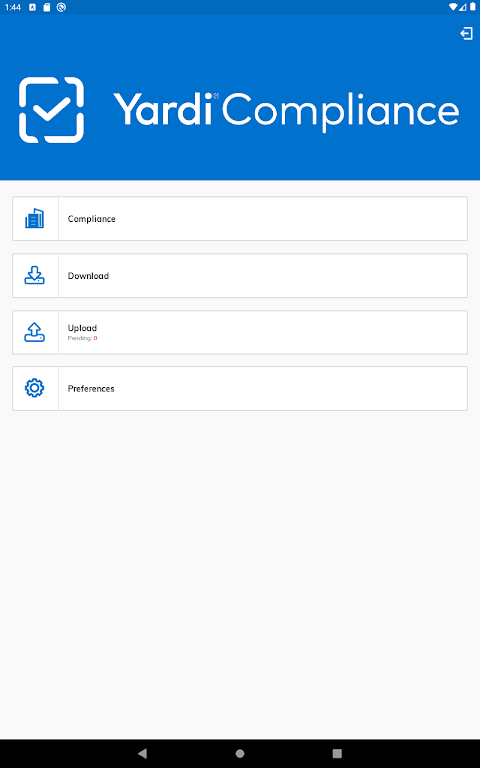
Task: Open the Compliance menu row
Action: click(240, 218)
